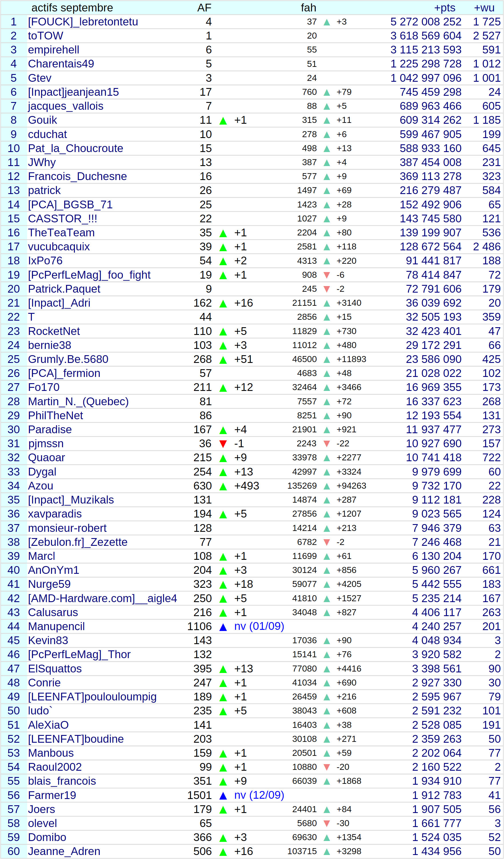This screenshot has height=859, width=504.
Task: Click the 'nv (01/09)' label for Manupencil
Action: tap(259, 626)
